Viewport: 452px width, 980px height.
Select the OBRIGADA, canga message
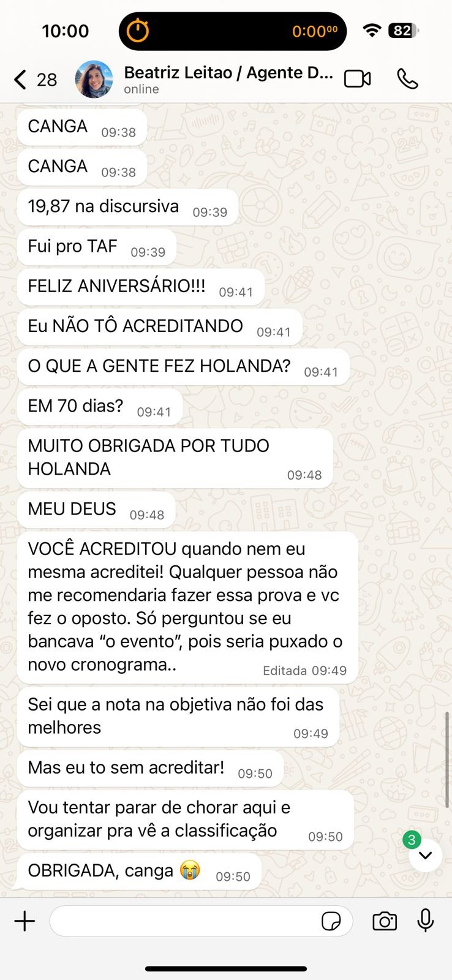[139, 872]
